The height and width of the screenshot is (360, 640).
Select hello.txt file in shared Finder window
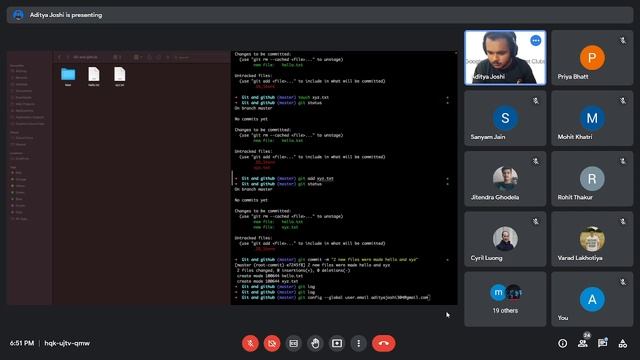pos(93,76)
